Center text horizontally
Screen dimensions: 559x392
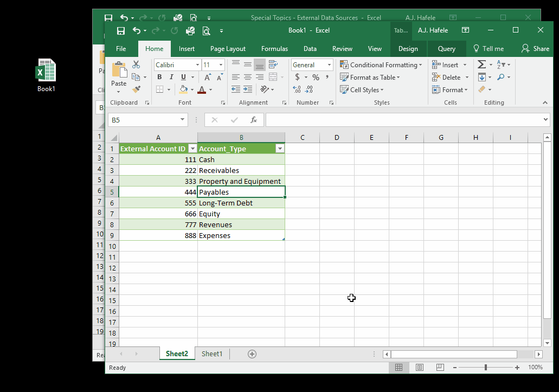[248, 77]
